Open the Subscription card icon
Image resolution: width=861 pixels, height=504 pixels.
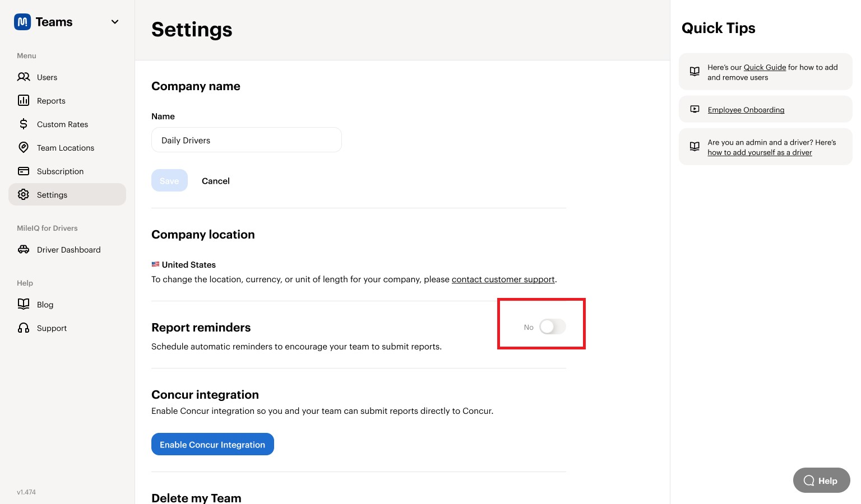(x=24, y=171)
